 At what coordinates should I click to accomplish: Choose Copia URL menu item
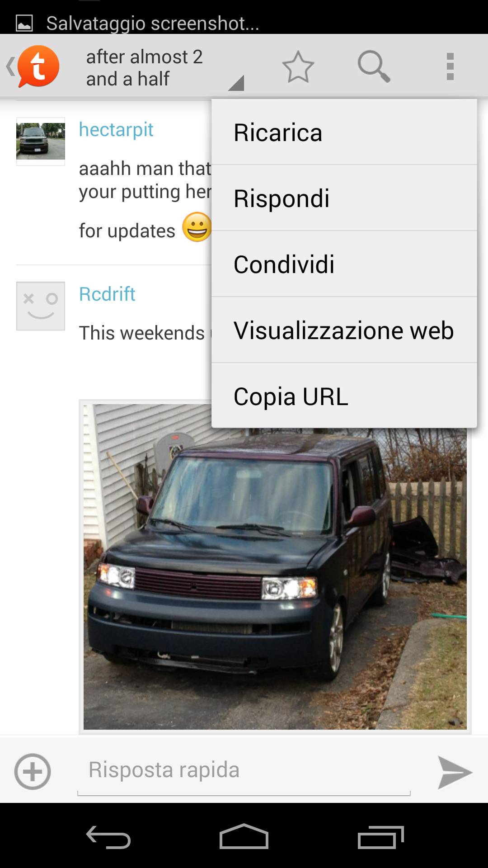coord(344,396)
